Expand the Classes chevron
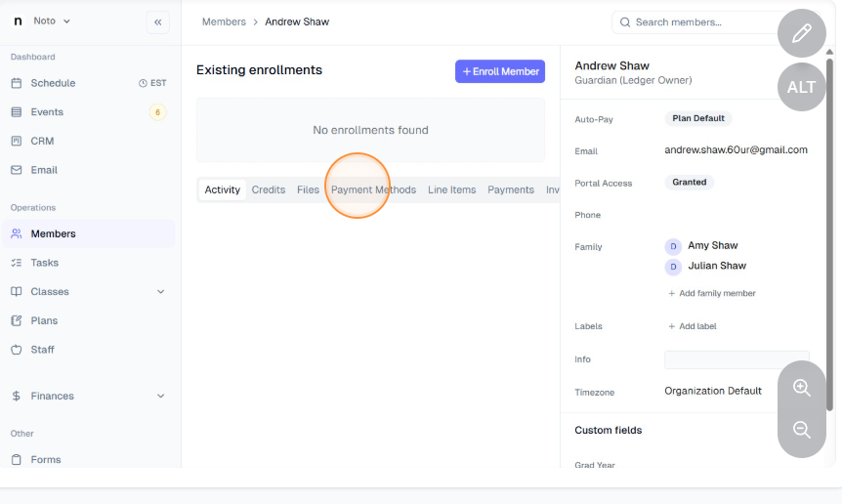This screenshot has height=504, width=842. pyautogui.click(x=160, y=291)
